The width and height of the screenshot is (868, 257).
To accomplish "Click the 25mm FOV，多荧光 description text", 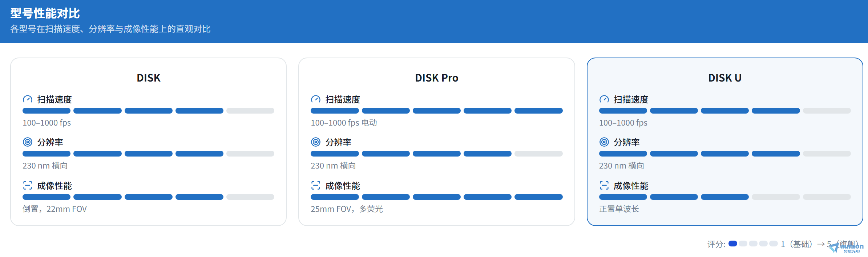I will pos(347,209).
